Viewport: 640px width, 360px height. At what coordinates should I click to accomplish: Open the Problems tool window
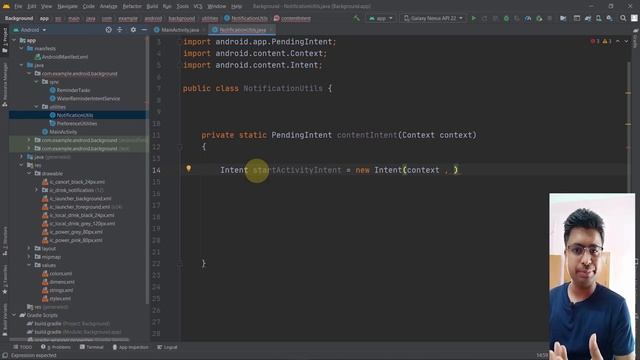pyautogui.click(x=56, y=347)
